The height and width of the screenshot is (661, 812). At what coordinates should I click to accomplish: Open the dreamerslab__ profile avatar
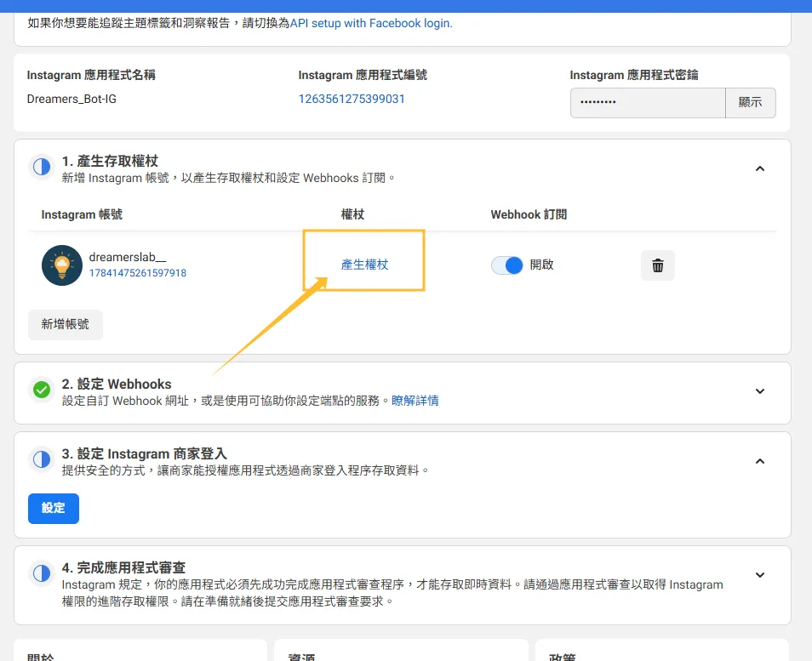click(61, 265)
